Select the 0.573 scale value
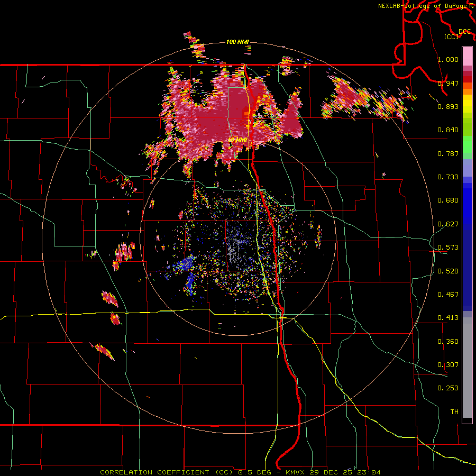 (x=448, y=248)
